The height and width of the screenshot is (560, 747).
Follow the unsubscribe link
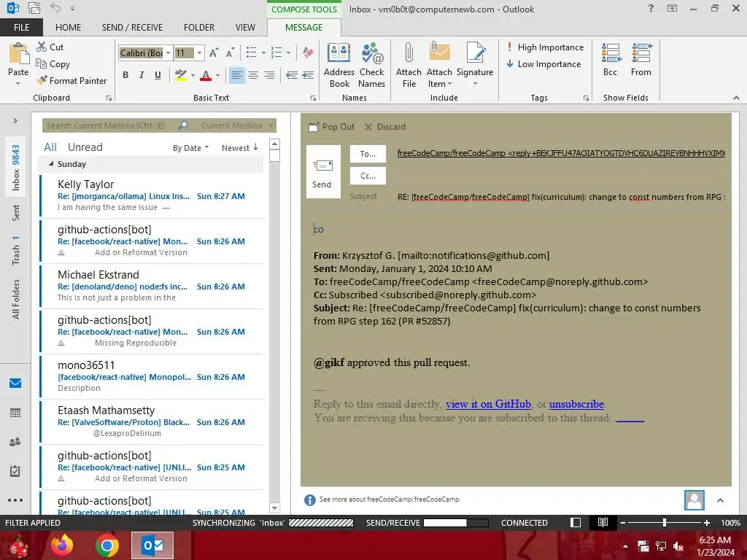tap(576, 404)
